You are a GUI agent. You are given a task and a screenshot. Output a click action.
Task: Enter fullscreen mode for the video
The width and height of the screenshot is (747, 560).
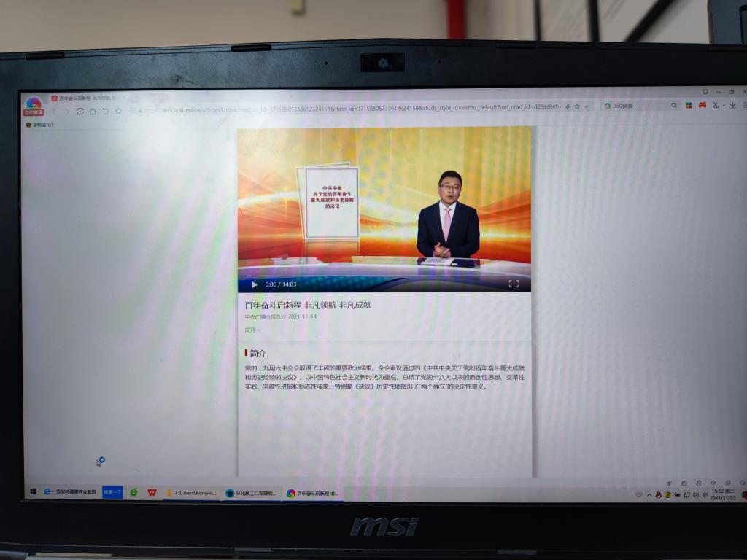[514, 284]
